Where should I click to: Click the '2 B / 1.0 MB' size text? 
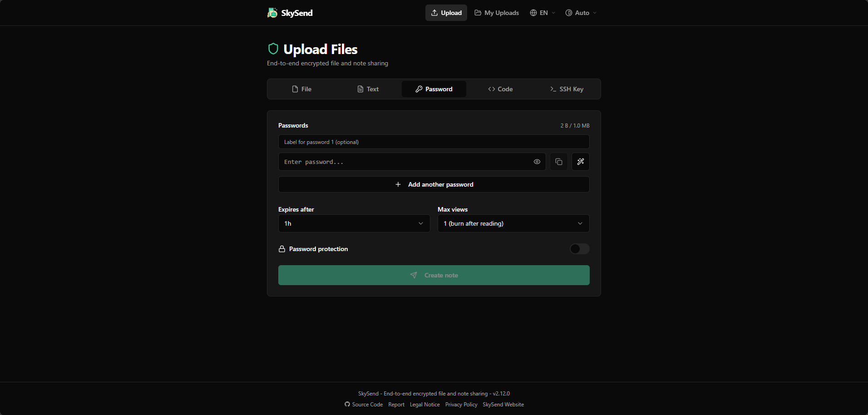pyautogui.click(x=575, y=126)
